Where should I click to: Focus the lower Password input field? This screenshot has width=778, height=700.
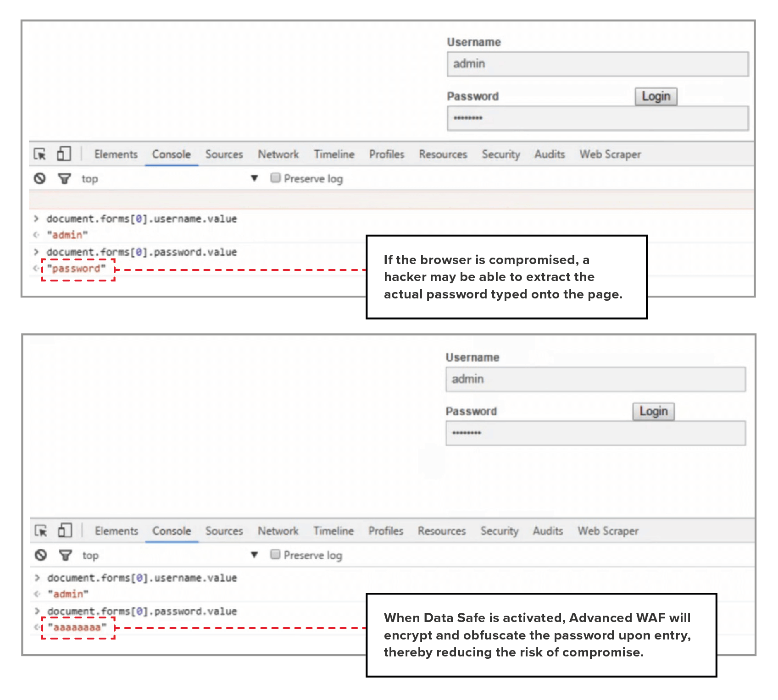click(596, 433)
